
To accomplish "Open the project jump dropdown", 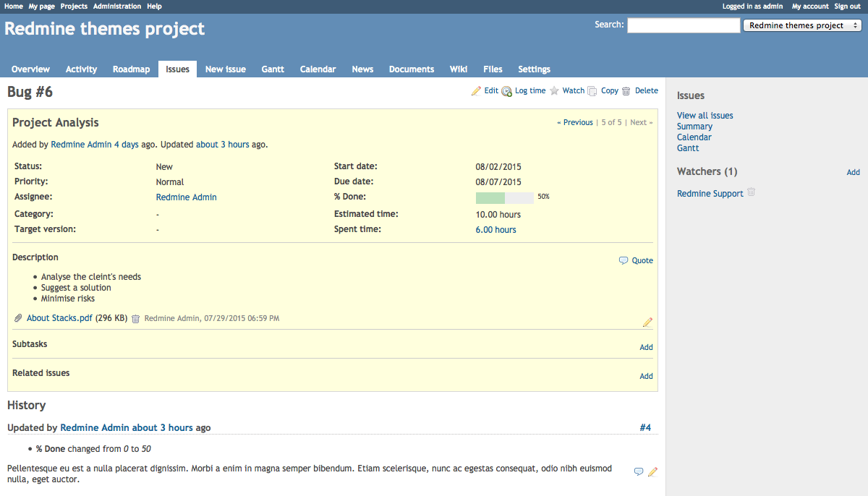I will coord(802,25).
